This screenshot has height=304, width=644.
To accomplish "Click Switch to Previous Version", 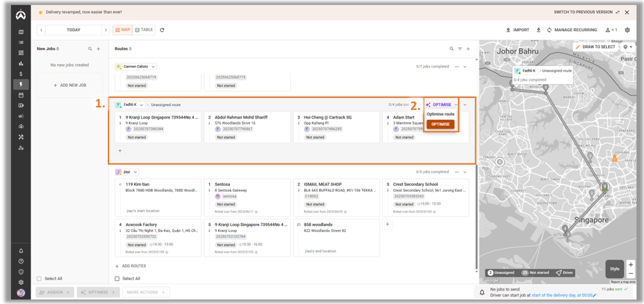I will (x=587, y=12).
